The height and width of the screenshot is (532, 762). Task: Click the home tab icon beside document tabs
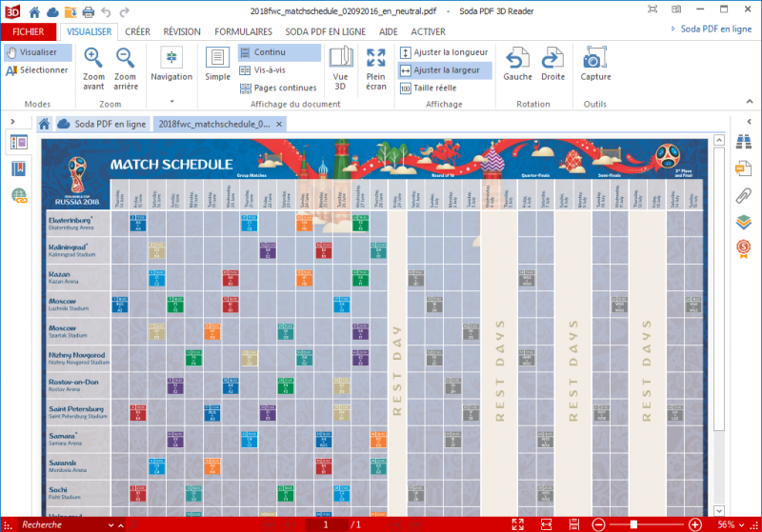tap(44, 124)
